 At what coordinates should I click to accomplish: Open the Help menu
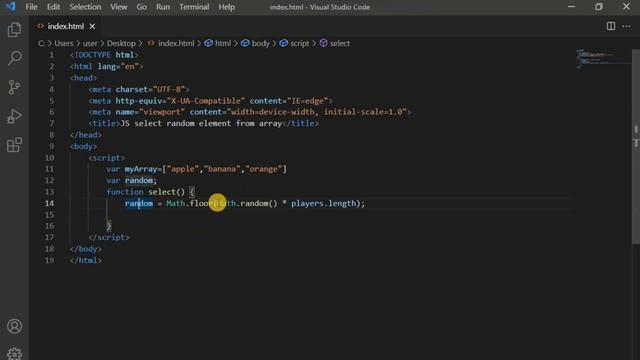227,7
